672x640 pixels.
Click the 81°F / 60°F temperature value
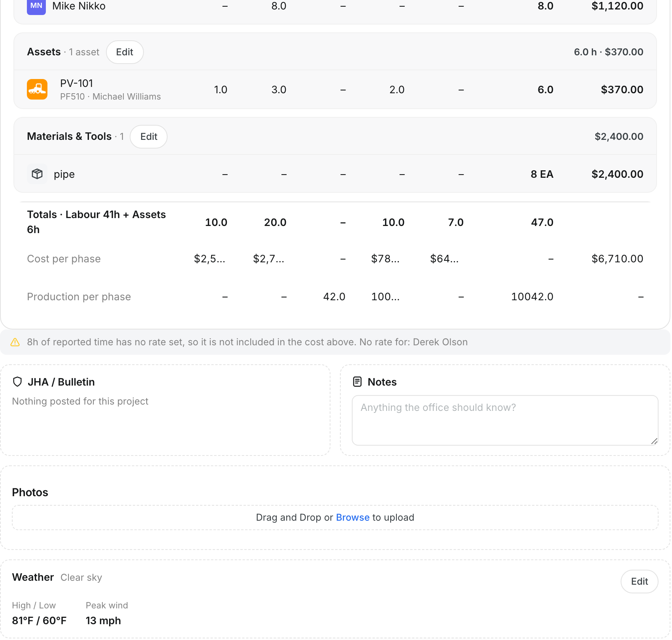(x=39, y=621)
